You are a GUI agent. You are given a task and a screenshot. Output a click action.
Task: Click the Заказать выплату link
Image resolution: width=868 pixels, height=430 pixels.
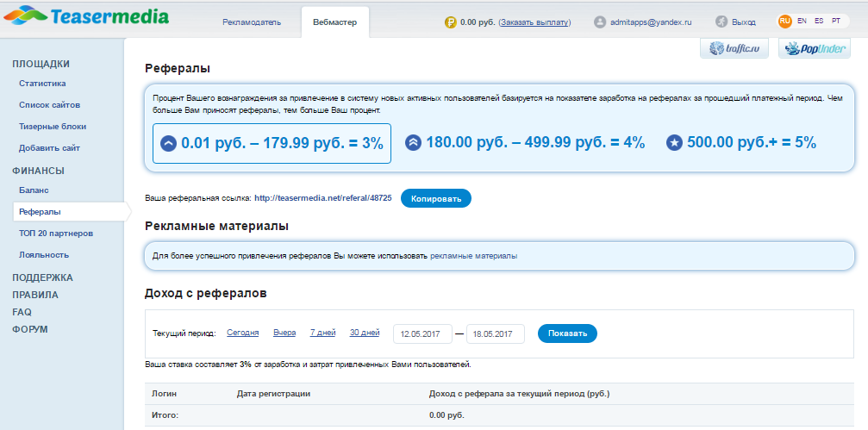point(534,22)
